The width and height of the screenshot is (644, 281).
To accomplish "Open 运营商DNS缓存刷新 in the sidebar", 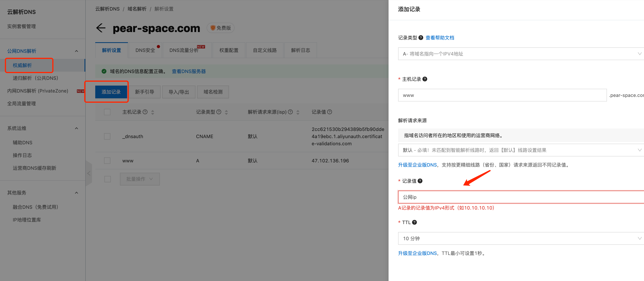I will click(34, 168).
